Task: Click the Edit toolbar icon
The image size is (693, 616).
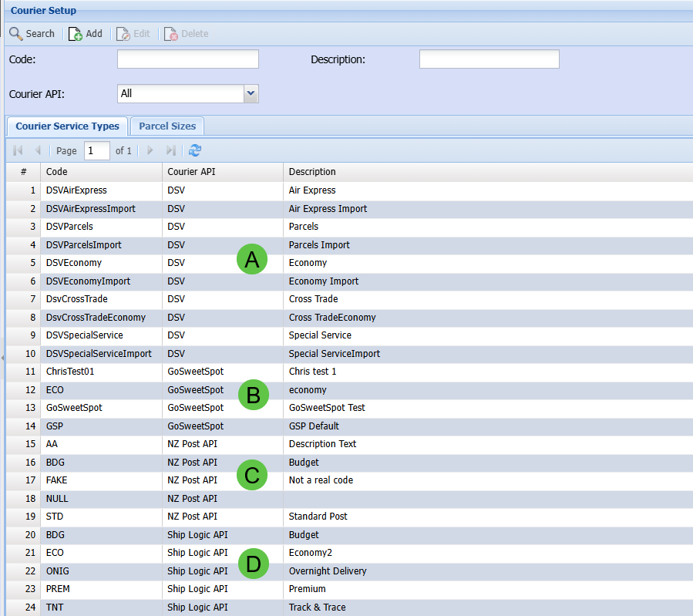Action: [123, 34]
